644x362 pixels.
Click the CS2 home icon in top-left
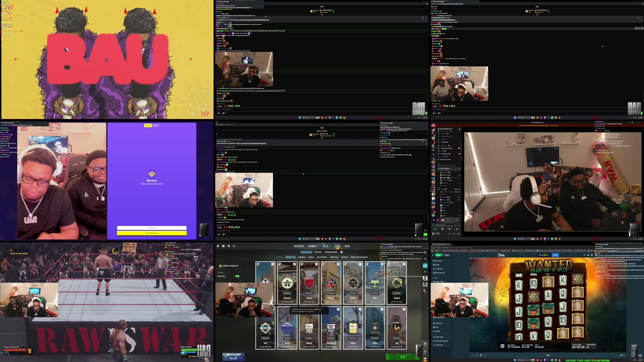tap(218, 246)
